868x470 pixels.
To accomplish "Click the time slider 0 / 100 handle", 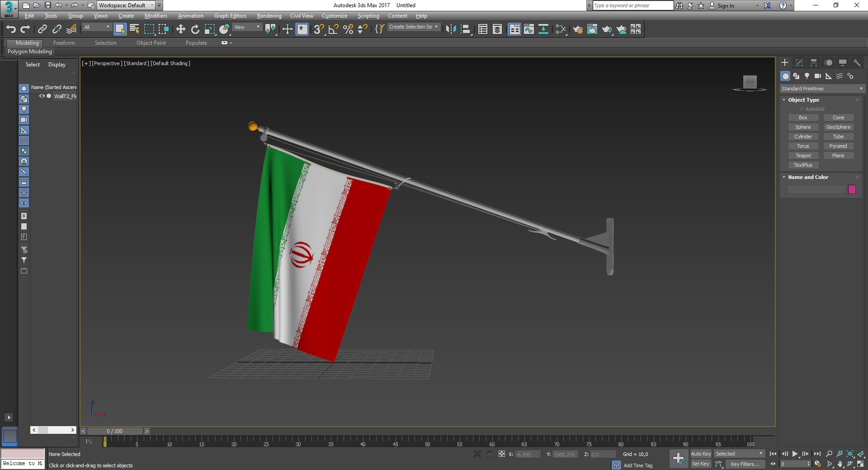I will click(x=115, y=431).
